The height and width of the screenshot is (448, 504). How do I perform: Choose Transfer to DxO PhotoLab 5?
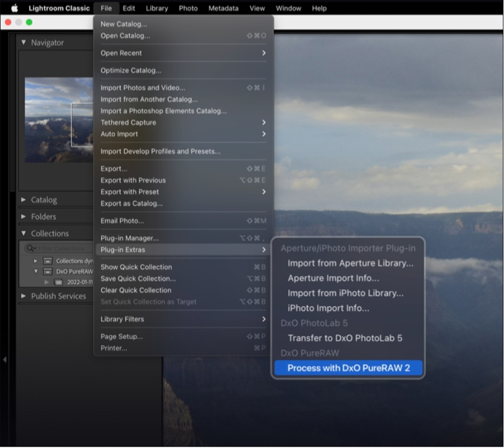pos(345,338)
